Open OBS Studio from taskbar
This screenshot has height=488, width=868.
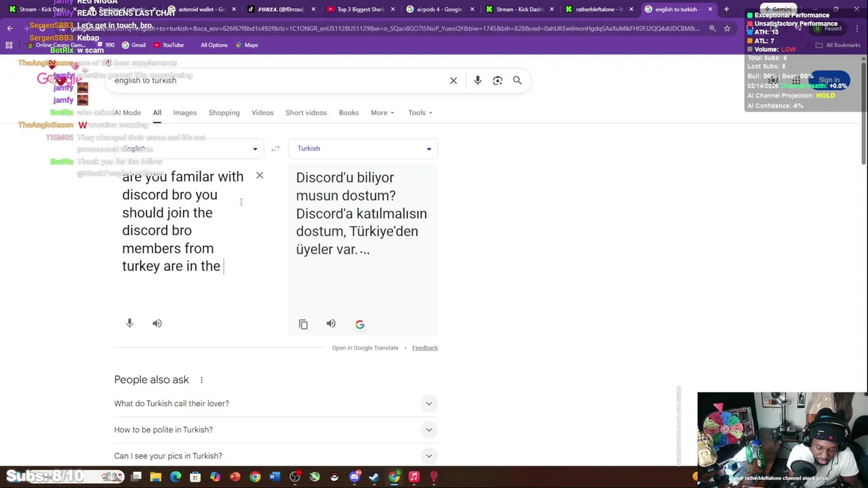[294, 477]
